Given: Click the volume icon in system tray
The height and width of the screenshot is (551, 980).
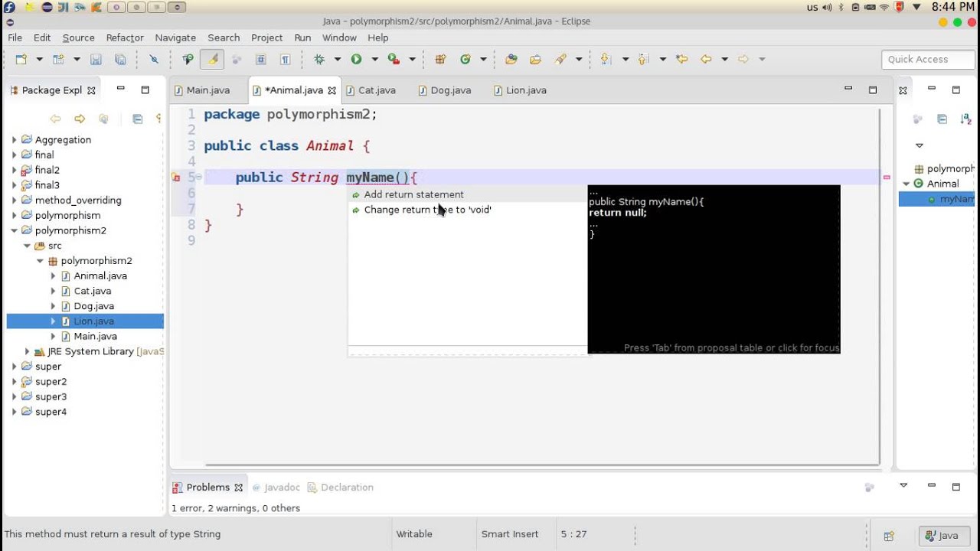Looking at the screenshot, I should [827, 7].
